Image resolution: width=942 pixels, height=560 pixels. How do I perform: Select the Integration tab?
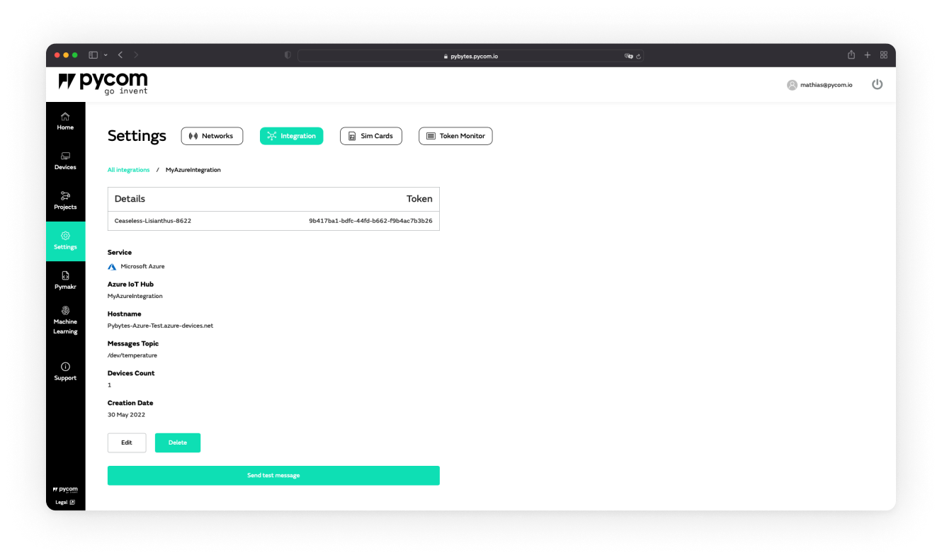click(x=291, y=136)
